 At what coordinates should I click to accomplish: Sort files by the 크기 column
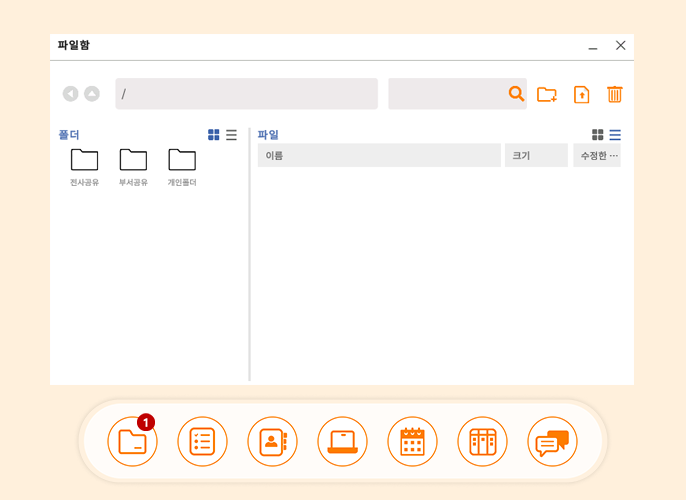point(536,155)
